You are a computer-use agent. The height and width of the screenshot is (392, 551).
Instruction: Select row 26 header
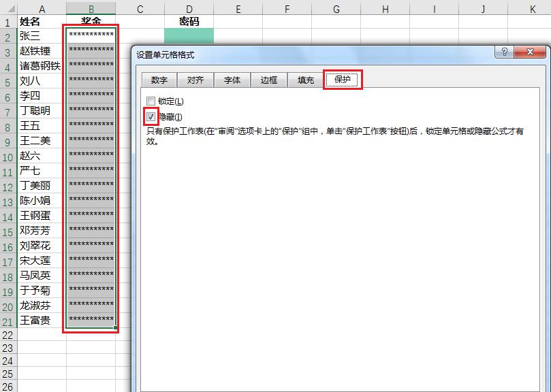point(8,387)
